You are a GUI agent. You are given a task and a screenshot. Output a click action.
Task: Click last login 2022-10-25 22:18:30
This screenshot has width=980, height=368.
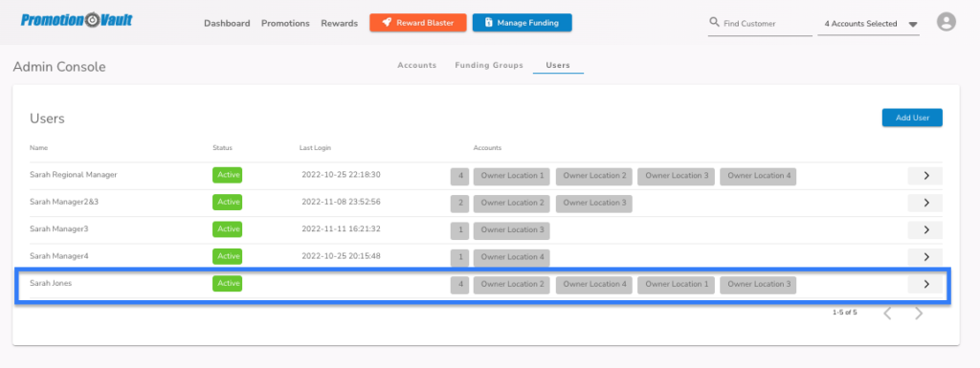click(x=342, y=175)
